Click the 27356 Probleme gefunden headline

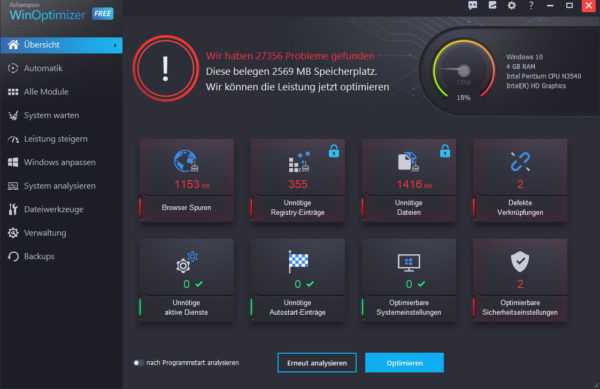(x=290, y=56)
